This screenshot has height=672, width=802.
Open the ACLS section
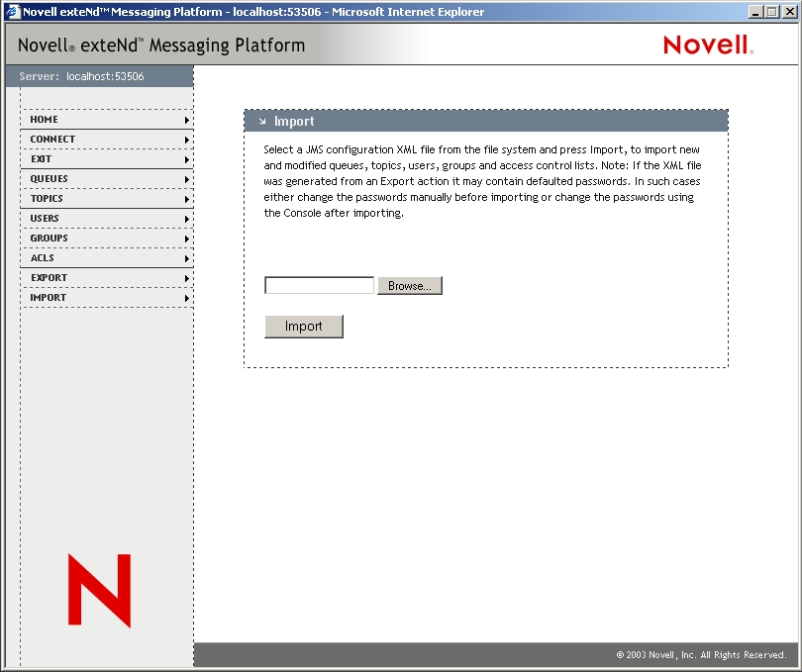click(107, 257)
